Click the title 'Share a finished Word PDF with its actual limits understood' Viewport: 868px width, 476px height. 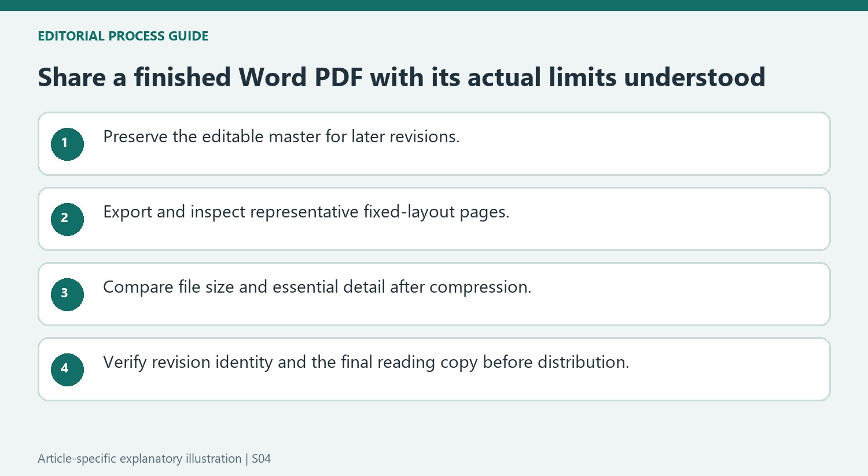[x=402, y=77]
